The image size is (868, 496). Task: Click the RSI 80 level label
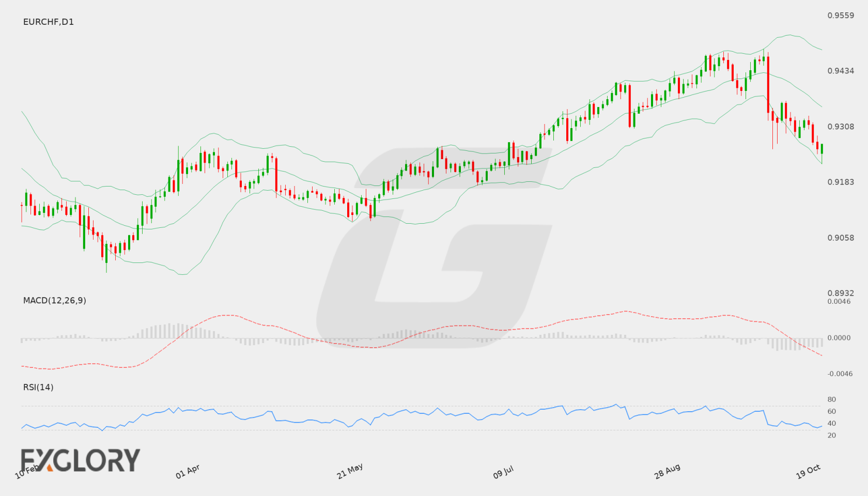pyautogui.click(x=832, y=399)
